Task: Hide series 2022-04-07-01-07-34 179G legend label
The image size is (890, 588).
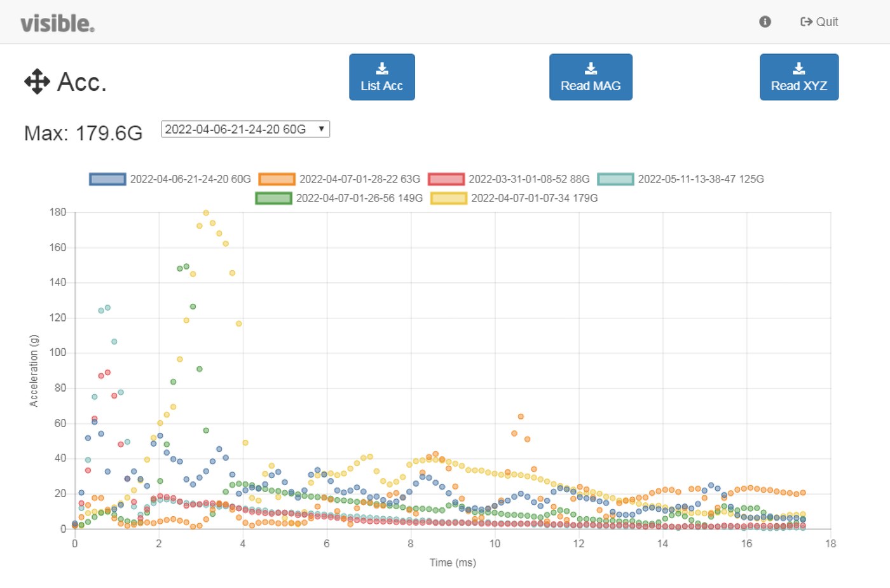Action: [535, 198]
